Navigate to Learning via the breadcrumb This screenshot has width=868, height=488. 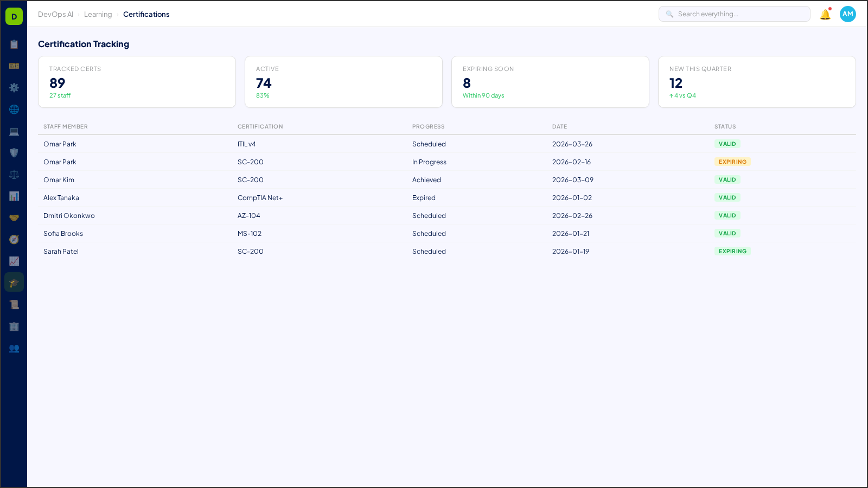[x=98, y=14]
